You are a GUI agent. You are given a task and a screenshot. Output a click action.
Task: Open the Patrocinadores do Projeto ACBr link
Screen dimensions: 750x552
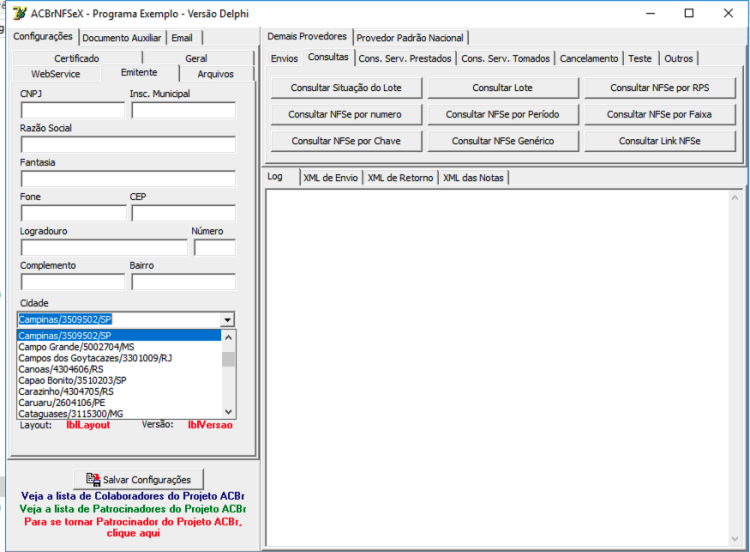coord(132,508)
